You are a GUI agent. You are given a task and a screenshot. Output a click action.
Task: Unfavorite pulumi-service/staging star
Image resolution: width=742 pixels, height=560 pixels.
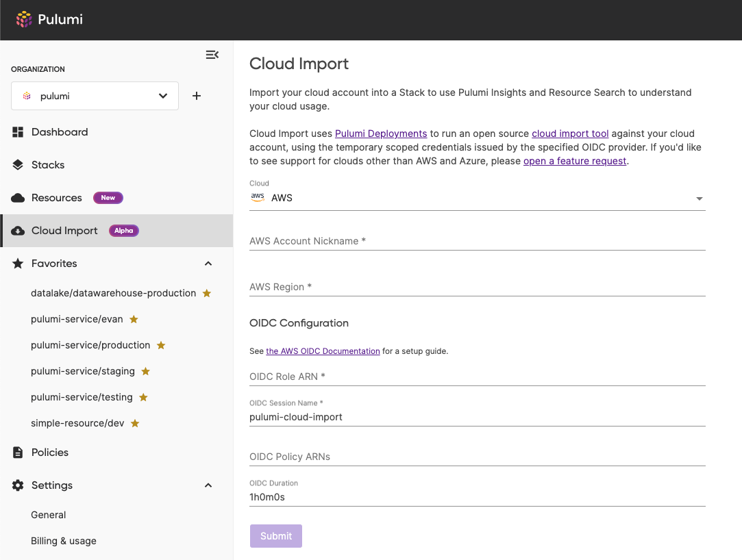(146, 371)
